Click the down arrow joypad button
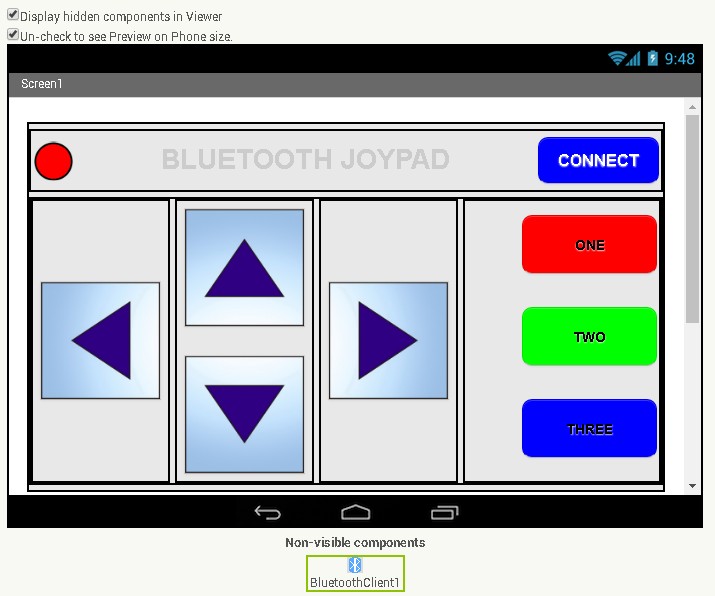Screen dimensions: 715x596 244,414
